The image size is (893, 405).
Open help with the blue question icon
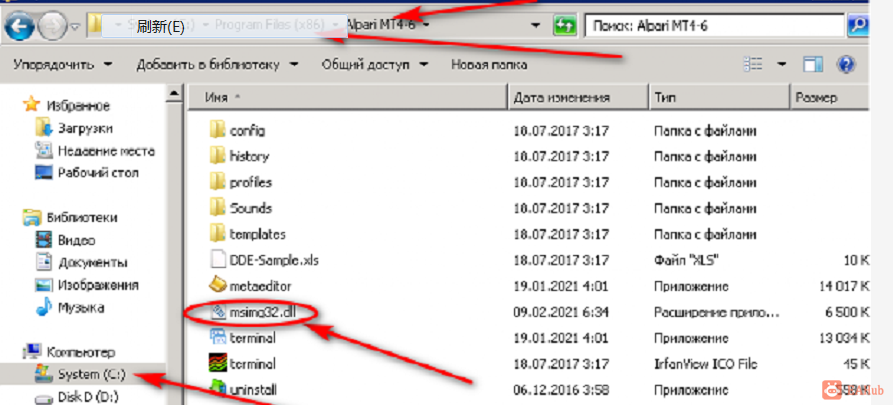(x=846, y=64)
